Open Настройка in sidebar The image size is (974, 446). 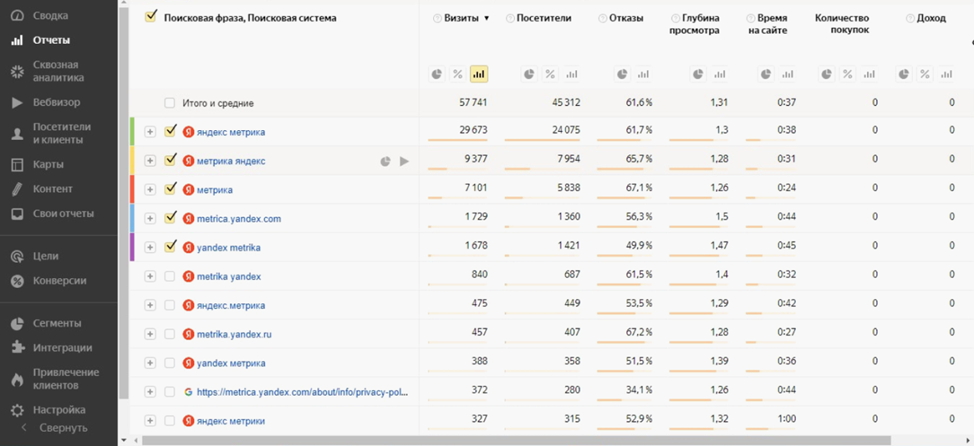click(58, 410)
